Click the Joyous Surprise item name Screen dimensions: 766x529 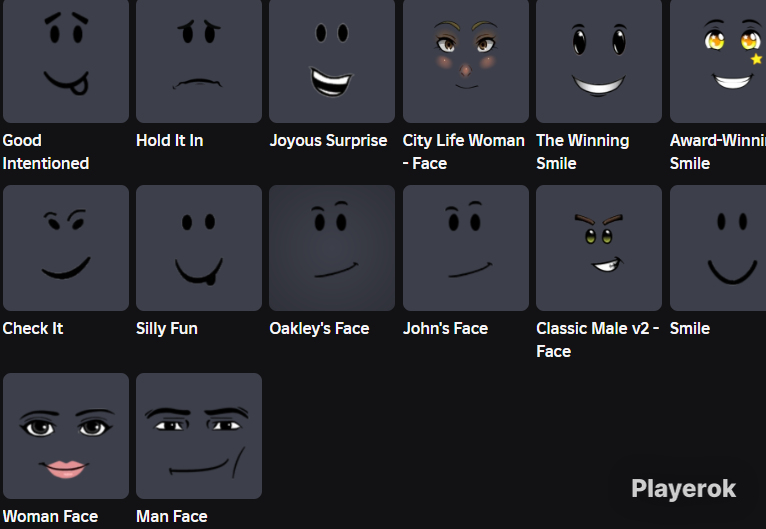pos(328,141)
